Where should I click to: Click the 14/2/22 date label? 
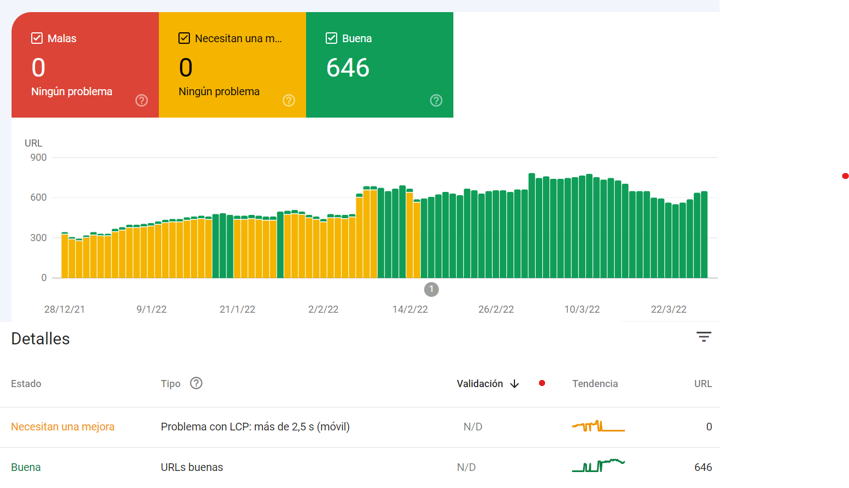point(410,309)
